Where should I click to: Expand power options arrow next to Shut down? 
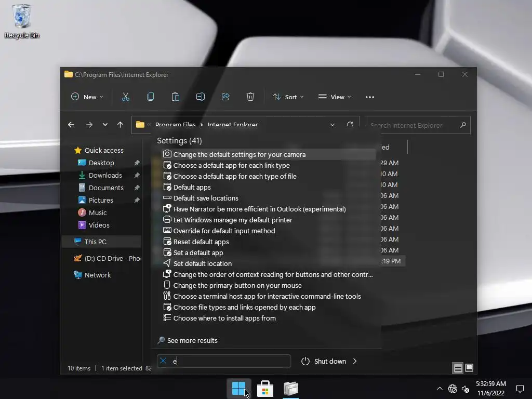point(355,362)
